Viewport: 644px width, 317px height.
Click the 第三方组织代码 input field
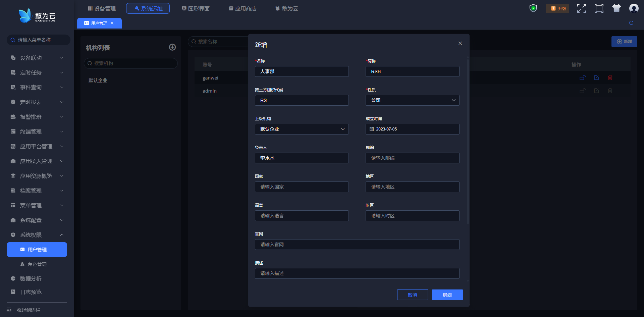click(302, 100)
